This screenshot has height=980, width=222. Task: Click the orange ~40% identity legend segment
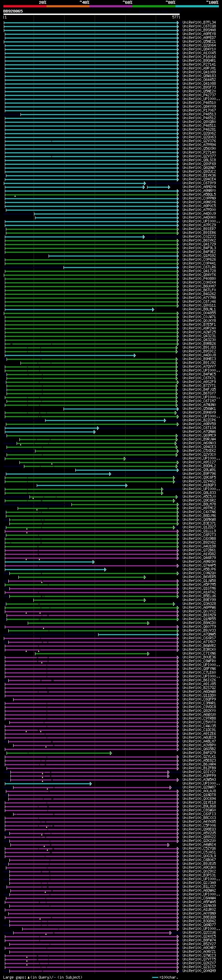pyautogui.click(x=68, y=6)
